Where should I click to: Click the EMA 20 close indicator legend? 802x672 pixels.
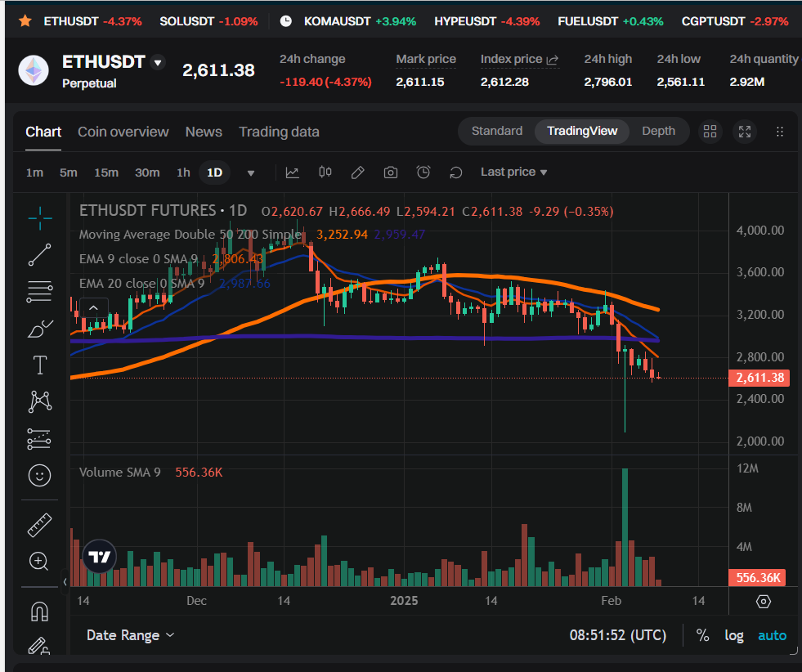point(141,284)
